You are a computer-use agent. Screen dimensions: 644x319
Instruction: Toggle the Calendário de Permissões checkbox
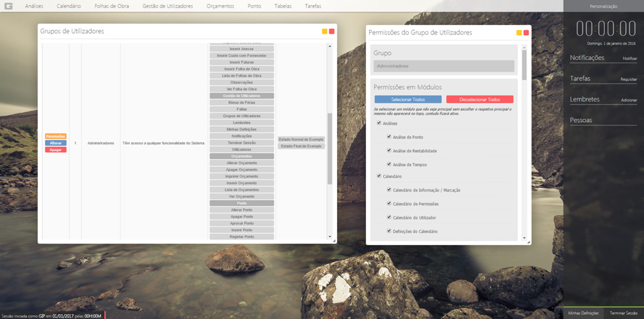[389, 204]
